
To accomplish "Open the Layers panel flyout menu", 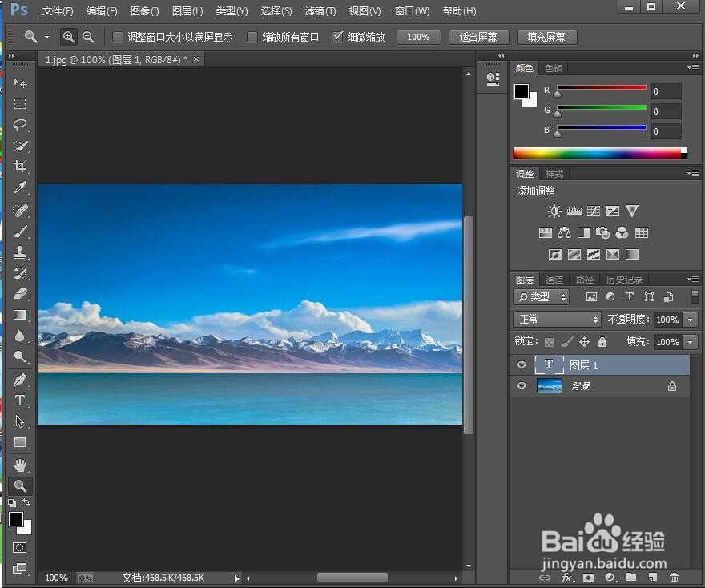I will (x=693, y=279).
